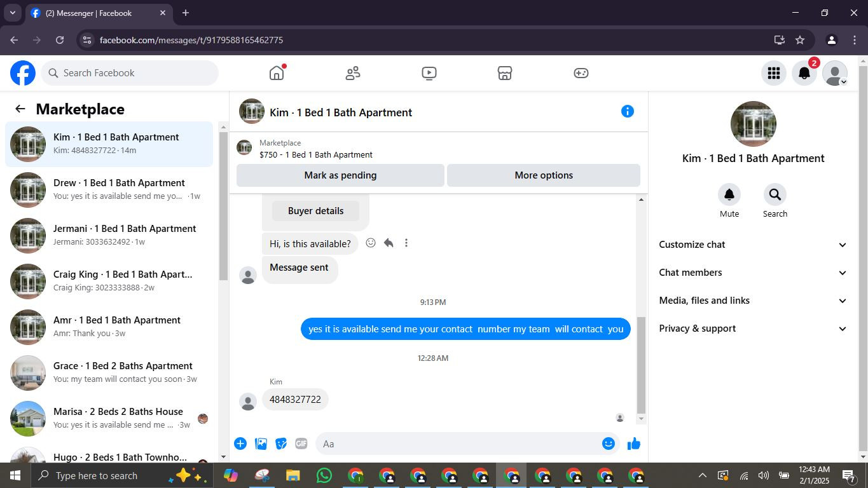Image resolution: width=868 pixels, height=488 pixels.
Task: Open the emoji picker in message box
Action: point(609,444)
